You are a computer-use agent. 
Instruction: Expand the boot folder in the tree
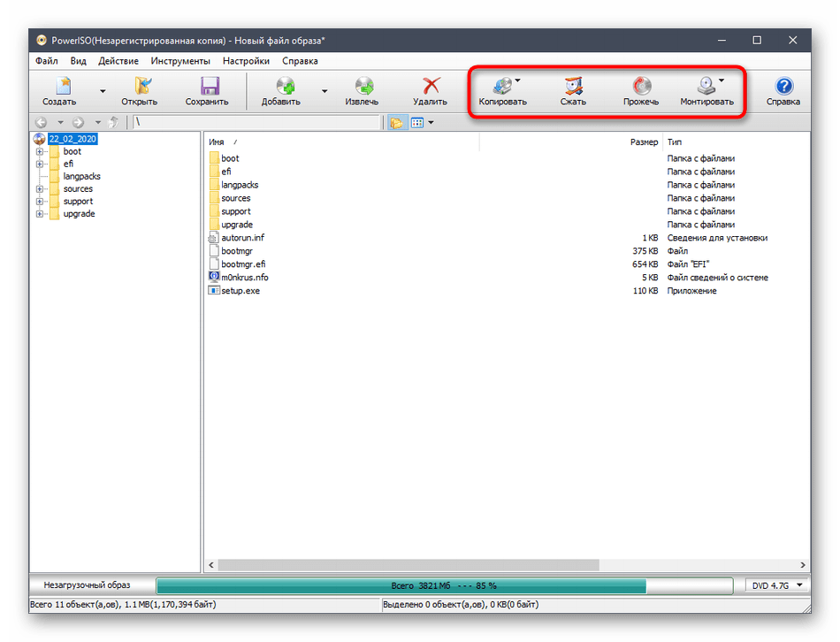click(40, 152)
